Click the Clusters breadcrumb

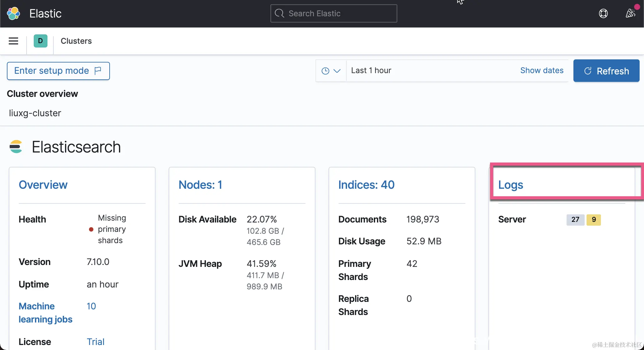click(76, 41)
